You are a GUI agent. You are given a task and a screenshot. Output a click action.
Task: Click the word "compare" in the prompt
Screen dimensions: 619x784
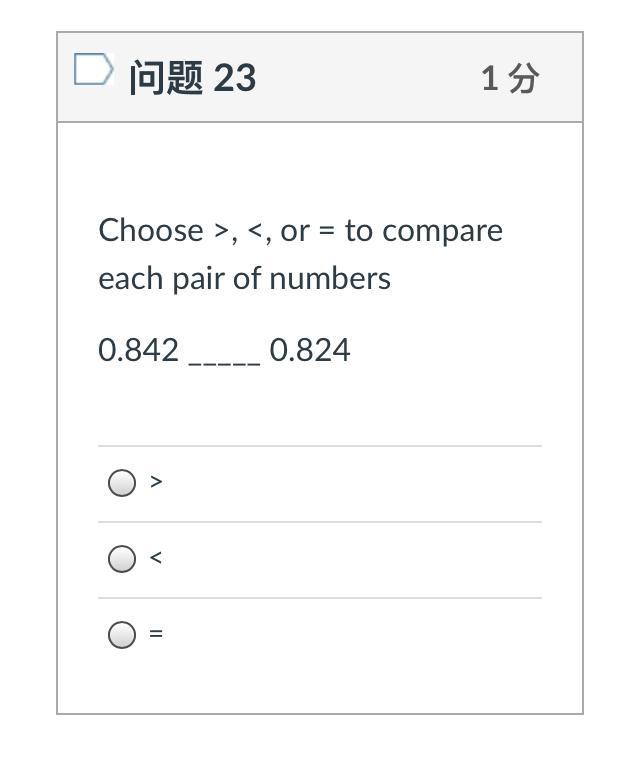[443, 232]
